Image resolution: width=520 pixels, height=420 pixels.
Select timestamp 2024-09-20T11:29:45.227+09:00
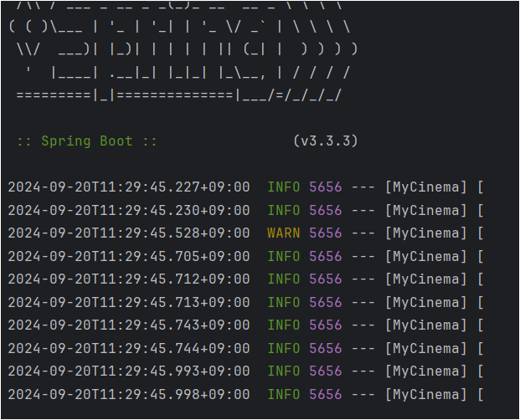(129, 187)
